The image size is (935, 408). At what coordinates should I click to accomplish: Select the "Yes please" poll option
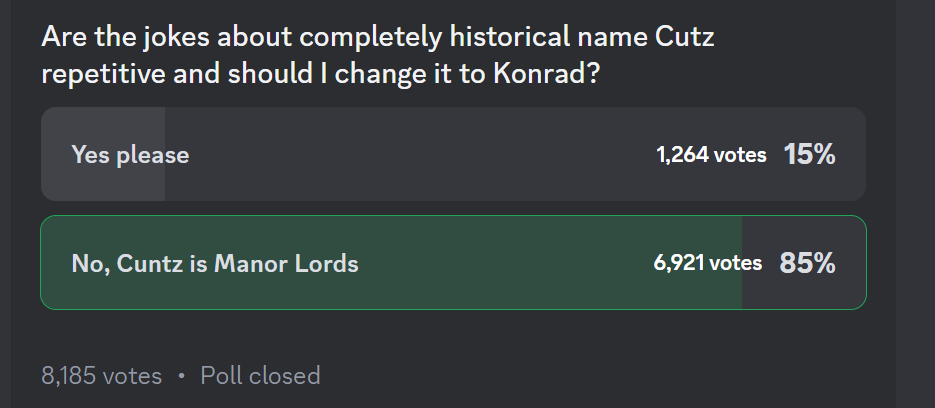coord(130,155)
